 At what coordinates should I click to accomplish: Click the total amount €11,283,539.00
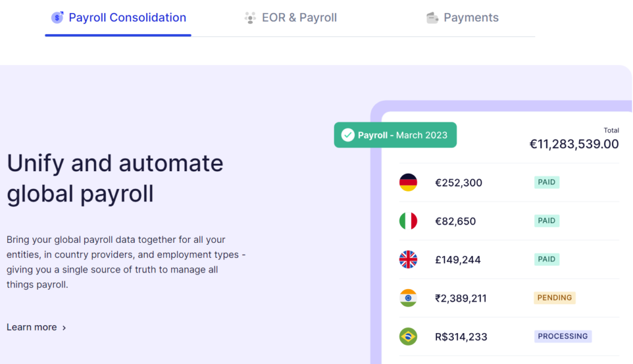[574, 144]
